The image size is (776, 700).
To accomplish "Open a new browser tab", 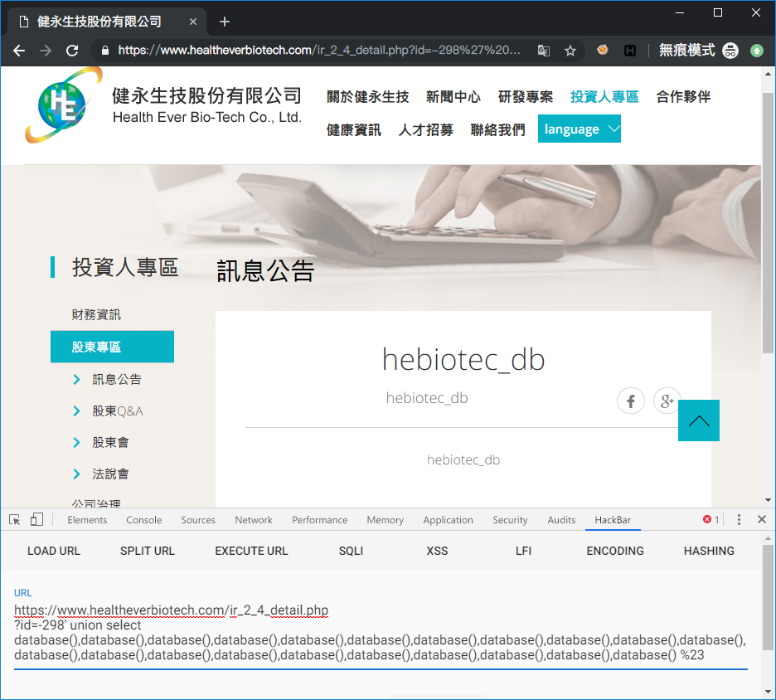I will coord(225,22).
